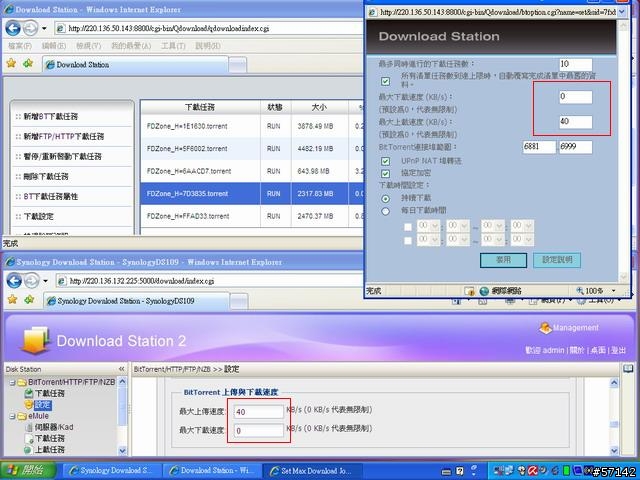Go back in the top Download Station browser window
The height and width of the screenshot is (480, 640).
tap(13, 28)
